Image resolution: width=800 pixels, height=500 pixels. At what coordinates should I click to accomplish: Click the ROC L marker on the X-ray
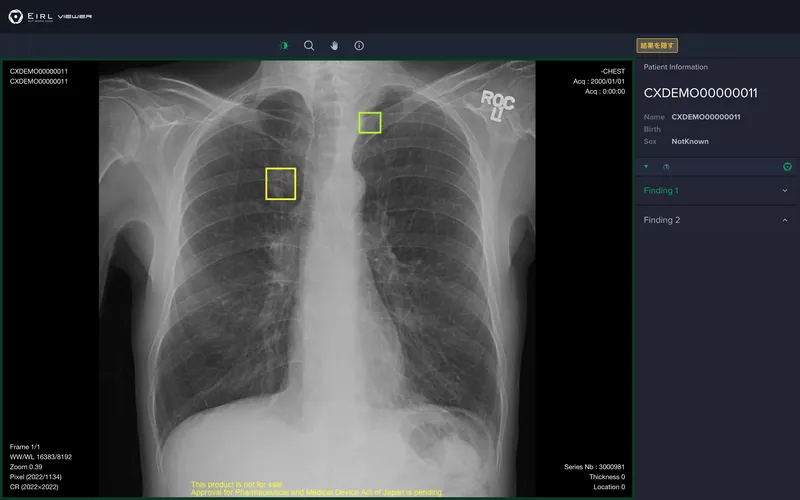tap(497, 105)
